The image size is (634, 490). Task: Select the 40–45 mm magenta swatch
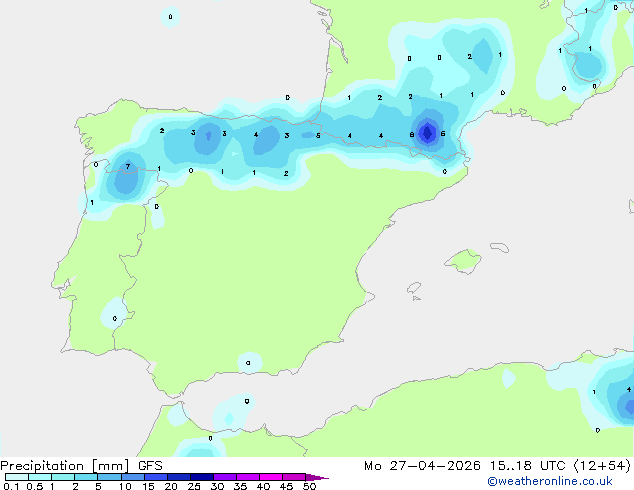tap(271, 477)
